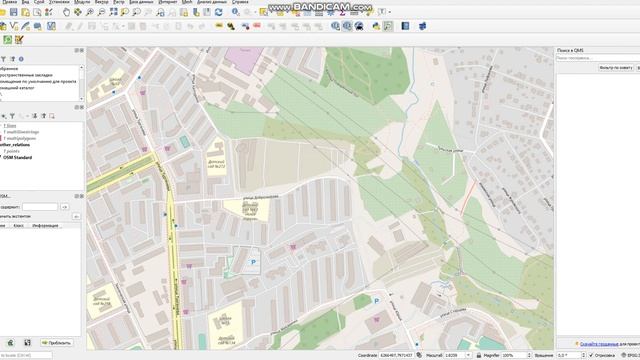Image resolution: width=640 pixels, height=360 pixels.
Task: Open the Print Layout icon
Action: coord(25,12)
